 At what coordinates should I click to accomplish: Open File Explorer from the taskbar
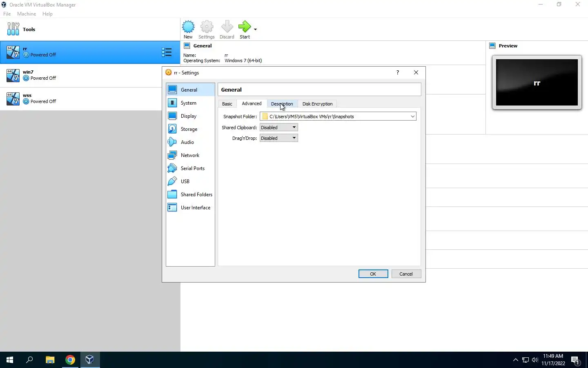point(50,360)
